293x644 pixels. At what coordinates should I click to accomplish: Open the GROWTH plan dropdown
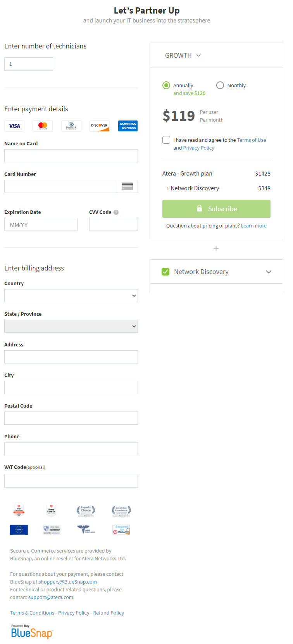tap(183, 55)
